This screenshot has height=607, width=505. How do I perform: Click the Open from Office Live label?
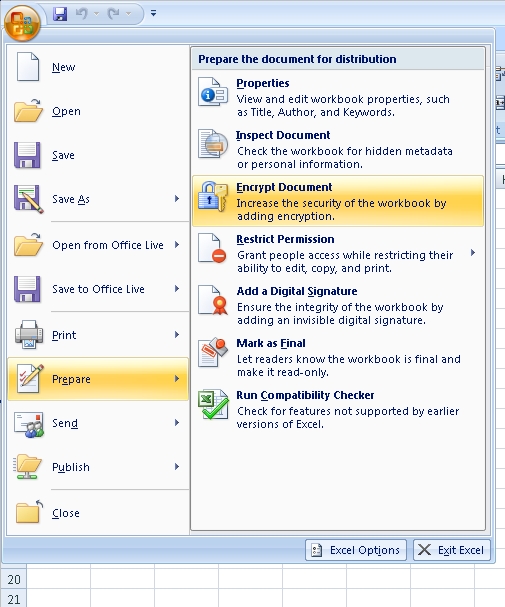coord(108,245)
